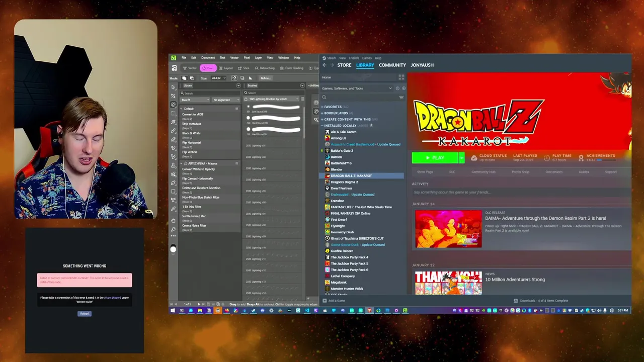This screenshot has width=644, height=362.
Task: Open the No alignment dropdown in Library panel
Action: 226,100
